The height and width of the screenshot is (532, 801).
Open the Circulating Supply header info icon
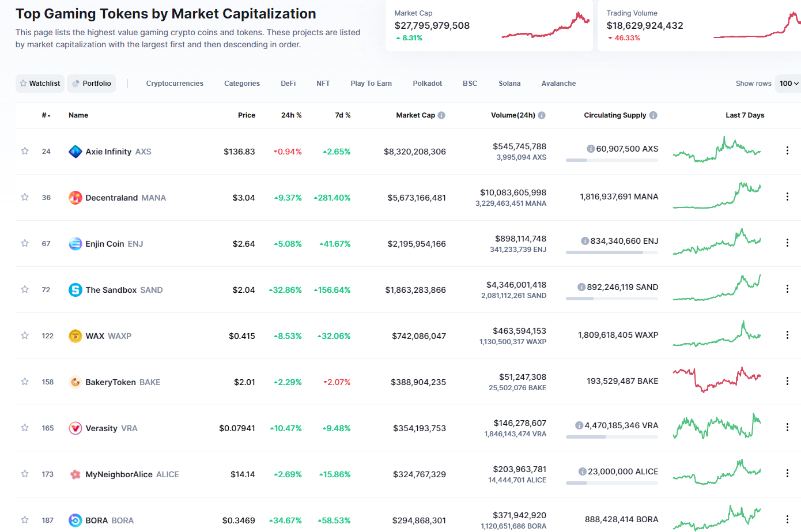(653, 115)
